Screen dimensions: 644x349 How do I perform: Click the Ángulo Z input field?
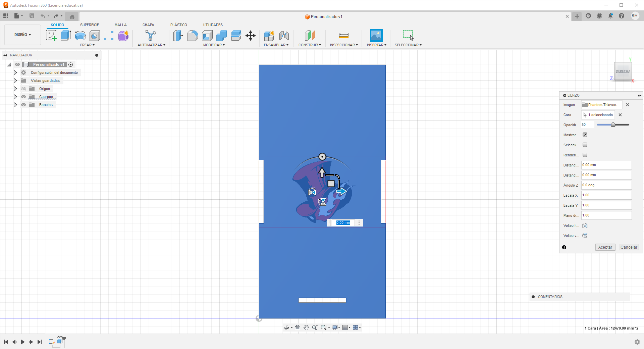click(606, 185)
